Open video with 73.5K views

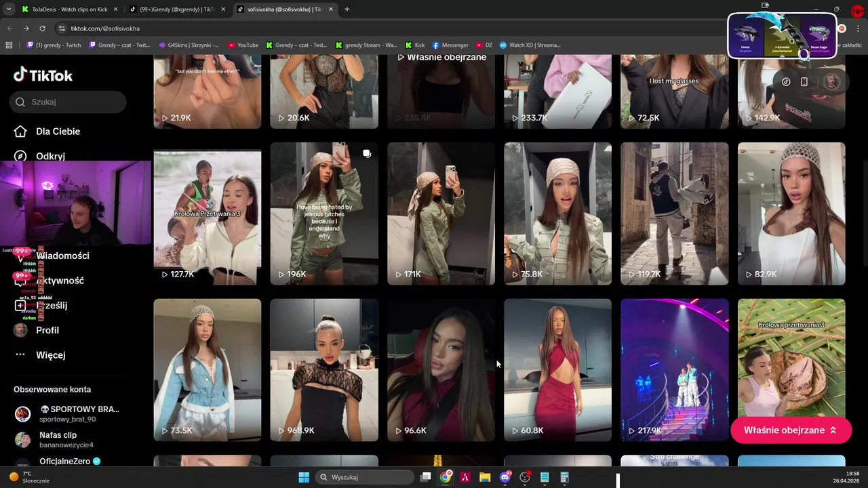pos(208,370)
